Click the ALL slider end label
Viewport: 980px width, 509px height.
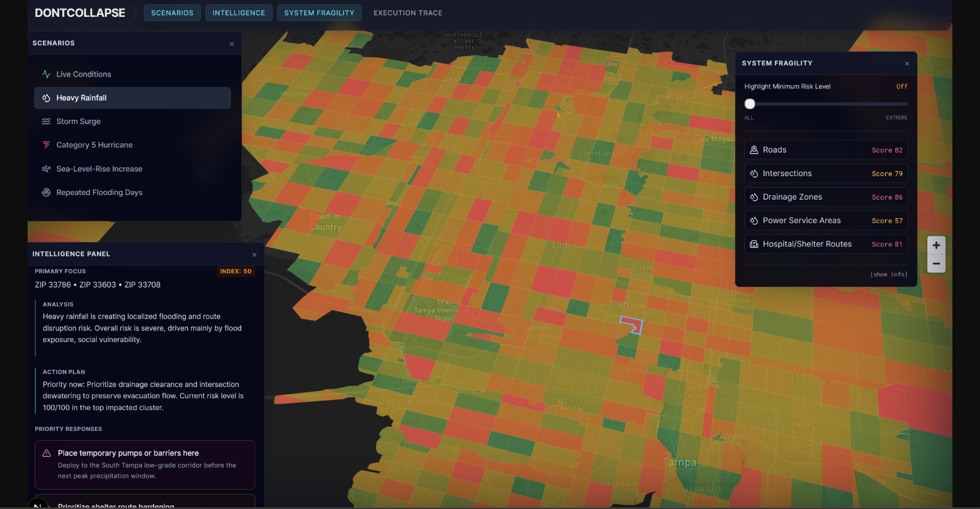(749, 118)
